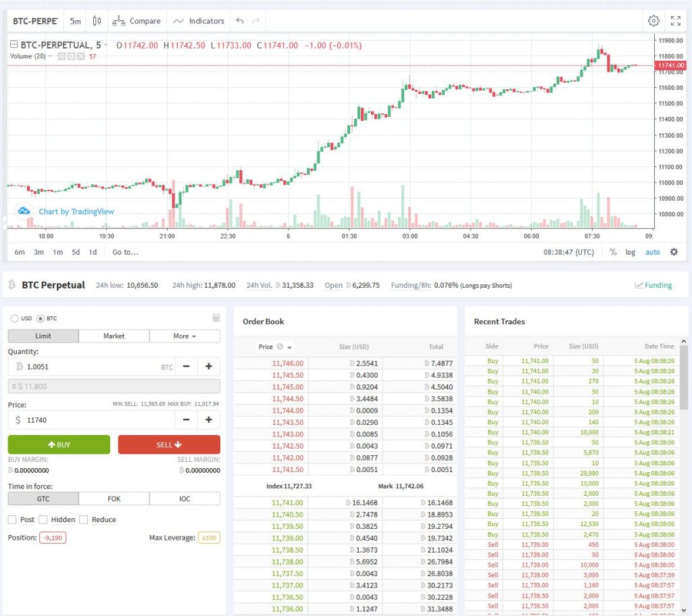Select the FOK time in force tab

(x=114, y=498)
